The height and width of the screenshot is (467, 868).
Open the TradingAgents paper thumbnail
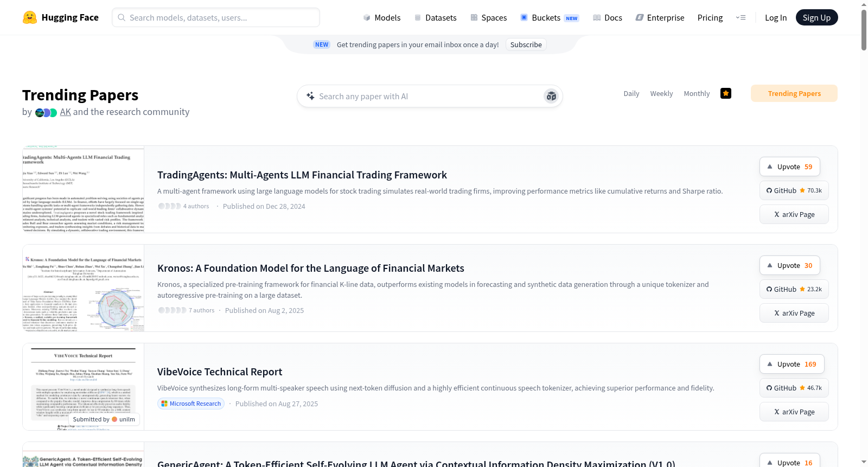pyautogui.click(x=84, y=189)
